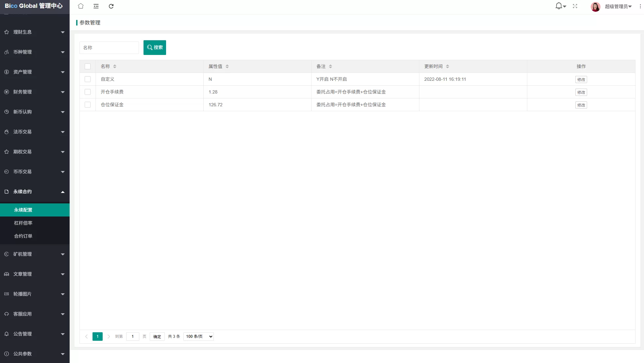Select the 轮播图片 image icon in sidebar
Viewport: 644px width, 363px height.
[6, 294]
